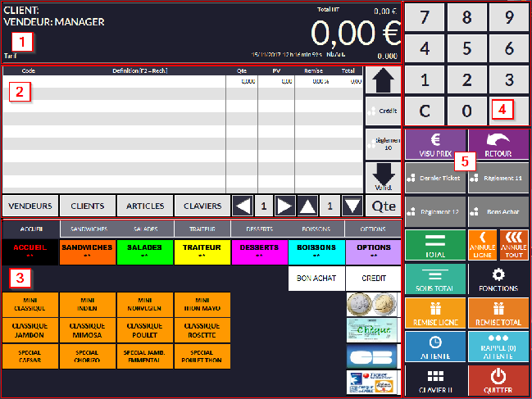The width and height of the screenshot is (532, 399).
Task: Open the FONCTIONS gear menu
Action: coord(498,277)
